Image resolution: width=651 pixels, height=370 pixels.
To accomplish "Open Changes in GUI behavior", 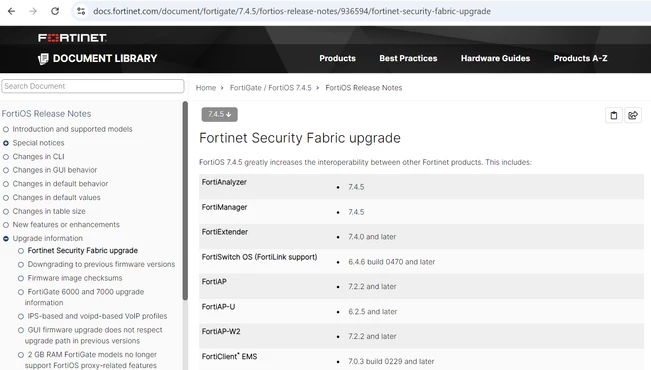I will coord(54,170).
